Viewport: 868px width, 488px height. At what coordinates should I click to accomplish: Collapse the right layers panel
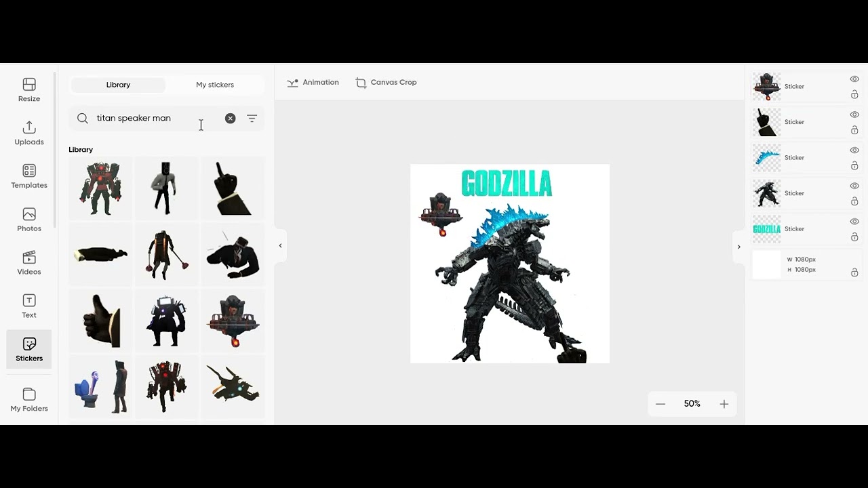point(739,247)
